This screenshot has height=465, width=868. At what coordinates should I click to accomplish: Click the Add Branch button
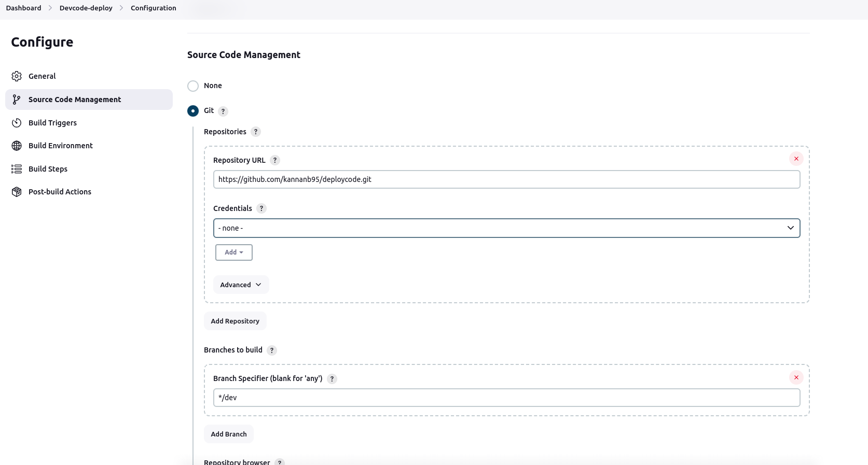[229, 434]
